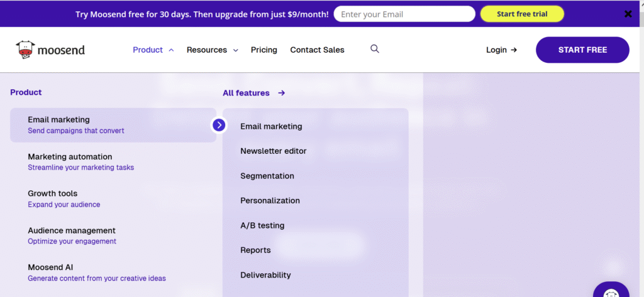This screenshot has height=297, width=644.
Task: Close the top promo banner
Action: 628,14
